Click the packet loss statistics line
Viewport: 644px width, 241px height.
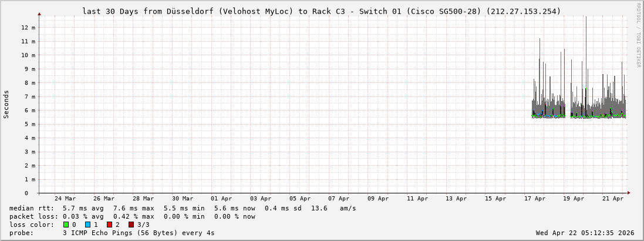coord(132,216)
